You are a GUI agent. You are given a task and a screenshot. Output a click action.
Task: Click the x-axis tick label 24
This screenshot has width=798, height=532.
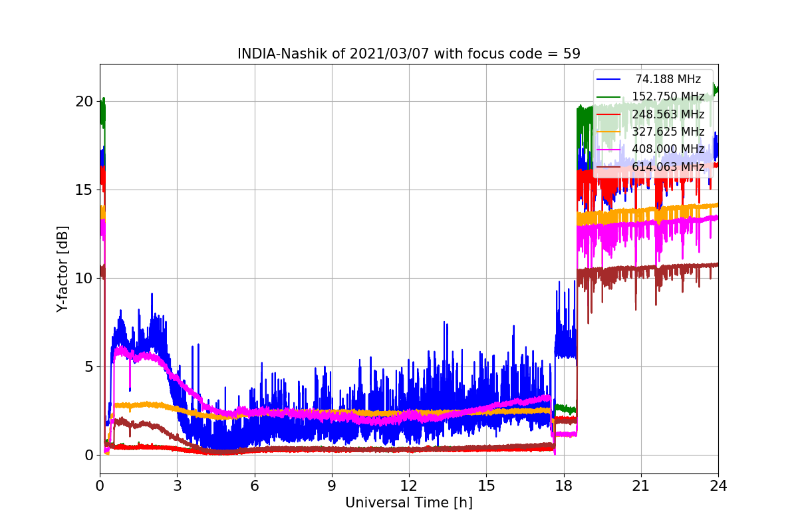pos(718,485)
